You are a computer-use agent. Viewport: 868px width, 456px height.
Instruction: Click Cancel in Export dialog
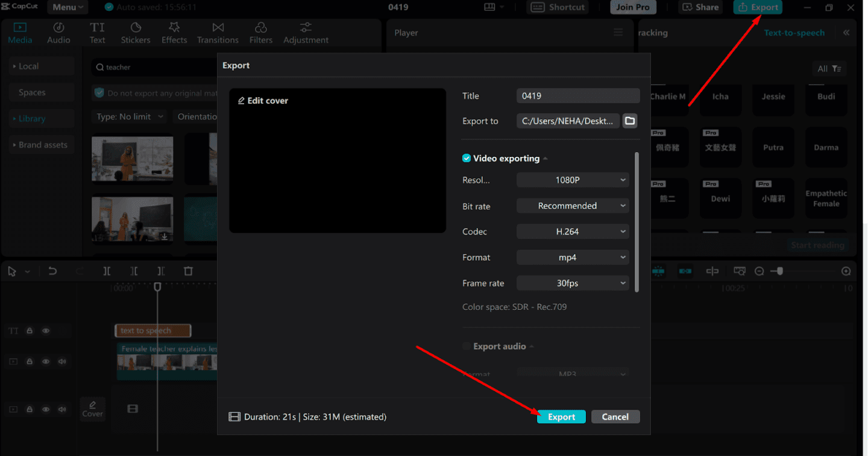pyautogui.click(x=615, y=417)
